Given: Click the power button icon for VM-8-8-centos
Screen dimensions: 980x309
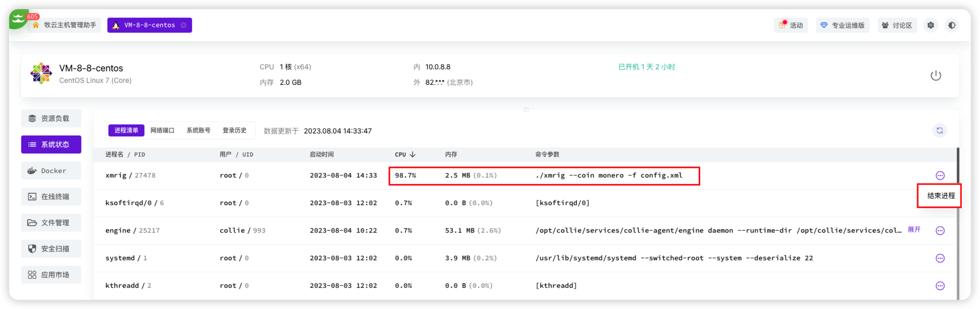Looking at the screenshot, I should [935, 76].
